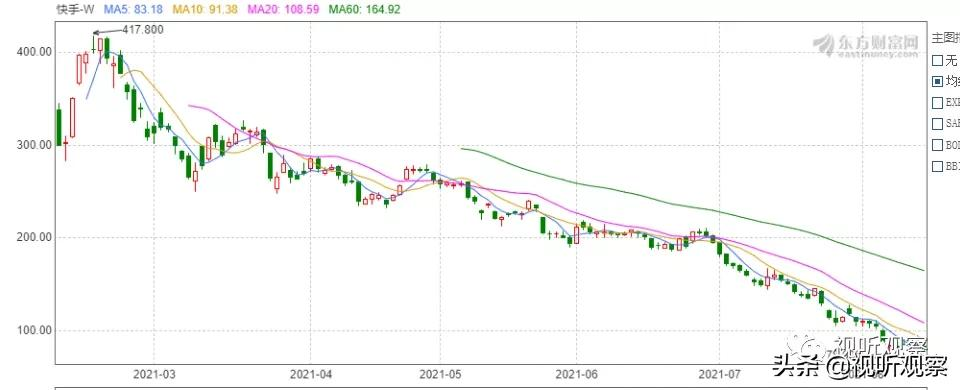Click the MA10: 91.38 legend label

204,9
